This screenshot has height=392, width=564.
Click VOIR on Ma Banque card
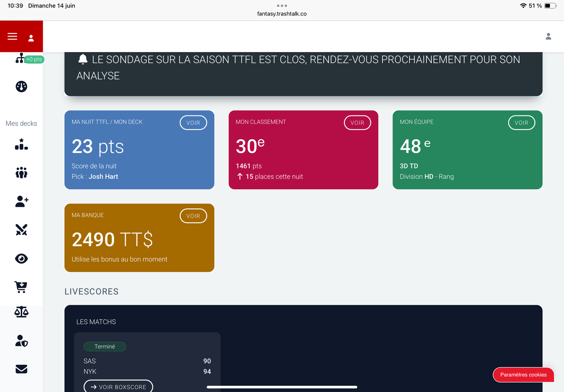pos(193,216)
